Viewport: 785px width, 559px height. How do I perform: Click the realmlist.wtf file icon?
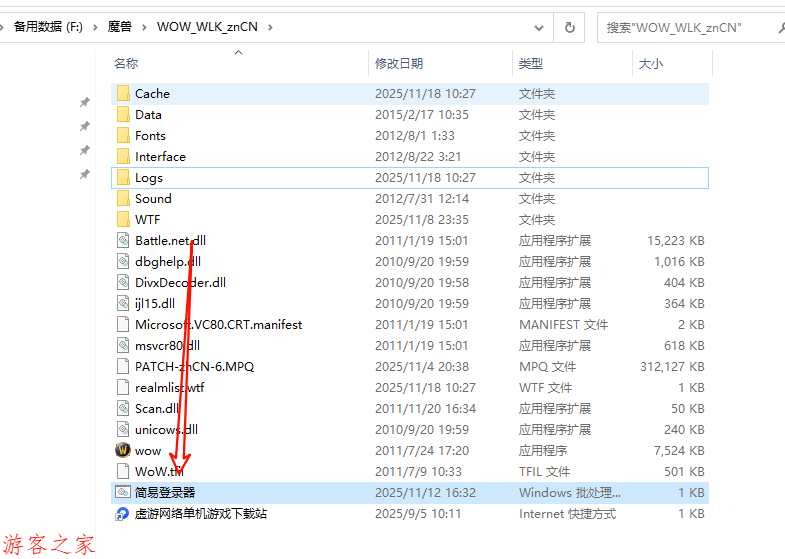point(123,388)
